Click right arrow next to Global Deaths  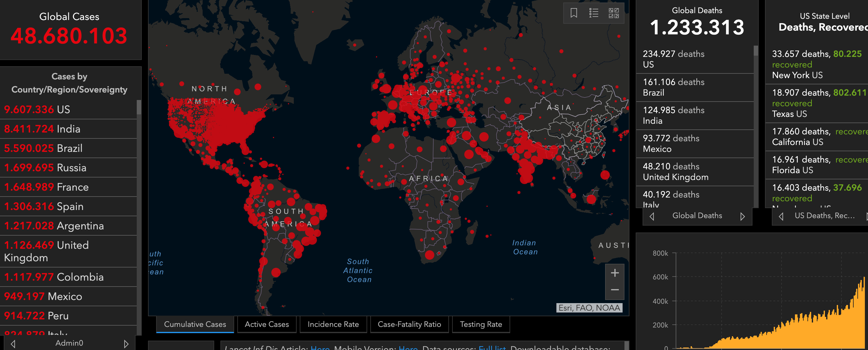pyautogui.click(x=742, y=216)
